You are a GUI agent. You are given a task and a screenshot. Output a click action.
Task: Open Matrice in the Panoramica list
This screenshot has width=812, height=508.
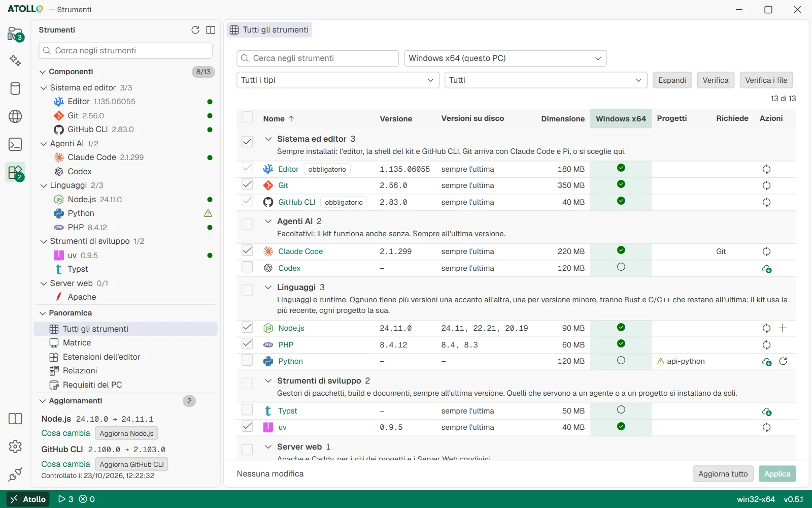[125, 343]
